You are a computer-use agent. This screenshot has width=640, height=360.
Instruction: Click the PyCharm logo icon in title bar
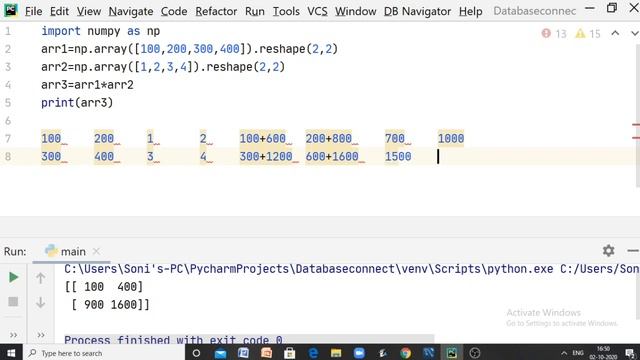point(11,10)
